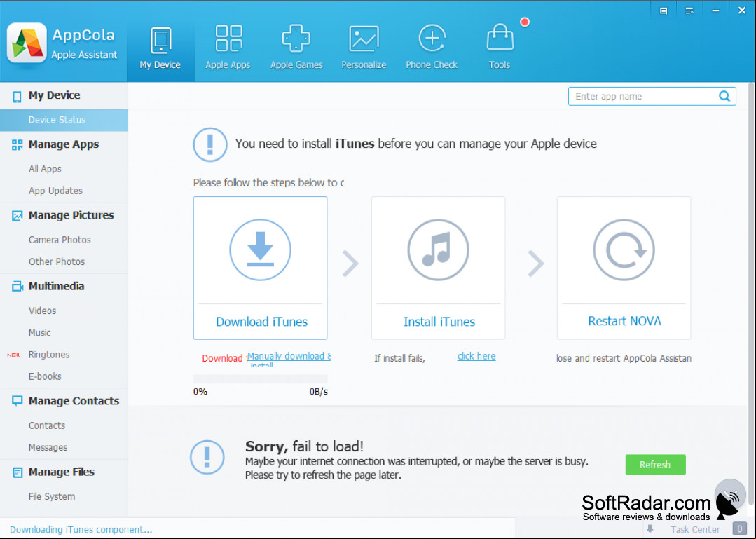Screen dimensions: 756x539
Task: Open App Updates in sidebar
Action: (55, 191)
